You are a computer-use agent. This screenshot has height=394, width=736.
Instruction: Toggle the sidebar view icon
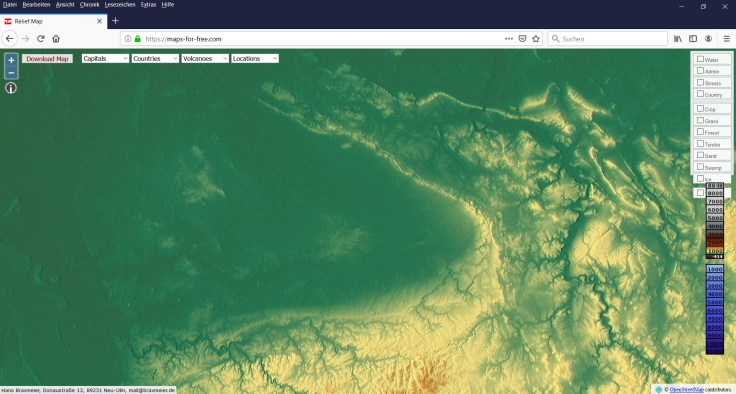[x=693, y=39]
